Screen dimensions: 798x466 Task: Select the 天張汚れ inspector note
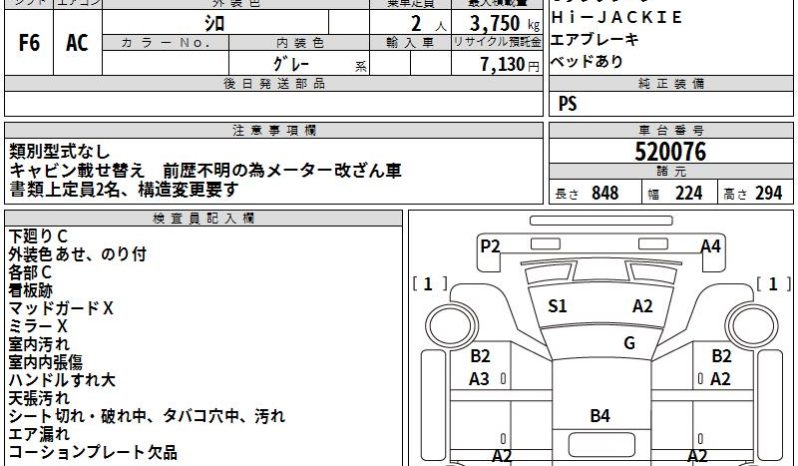[x=39, y=398]
